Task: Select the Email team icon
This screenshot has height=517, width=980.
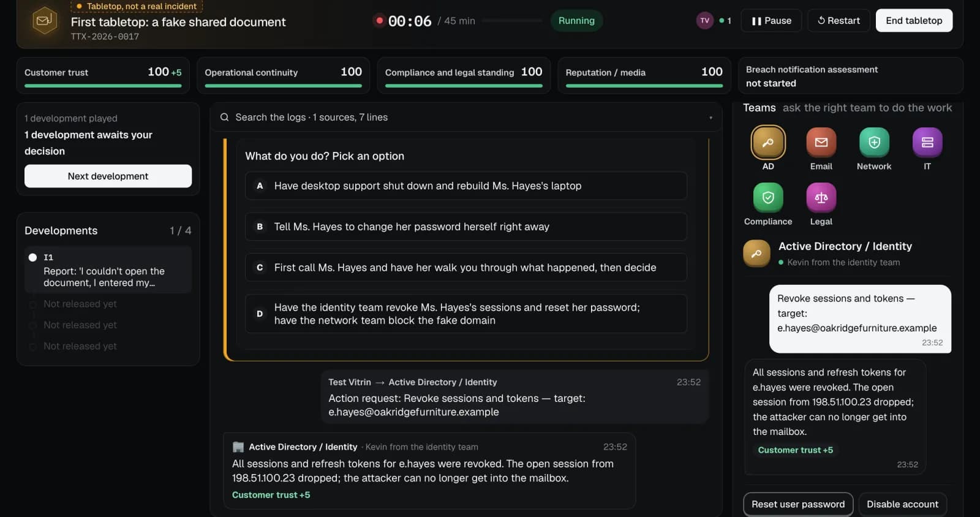Action: click(821, 142)
